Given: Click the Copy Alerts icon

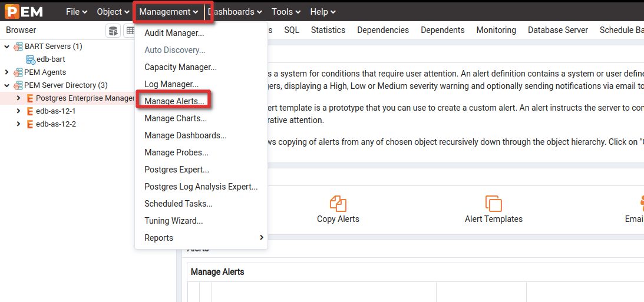Looking at the screenshot, I should click(338, 204).
